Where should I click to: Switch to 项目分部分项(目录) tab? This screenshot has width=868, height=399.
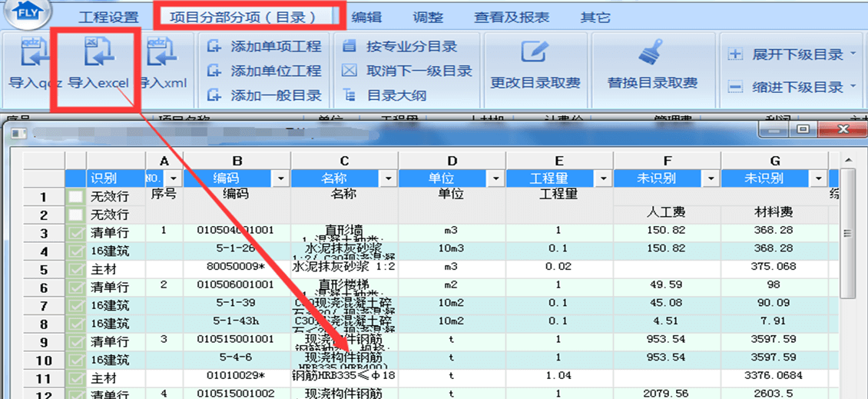244,17
